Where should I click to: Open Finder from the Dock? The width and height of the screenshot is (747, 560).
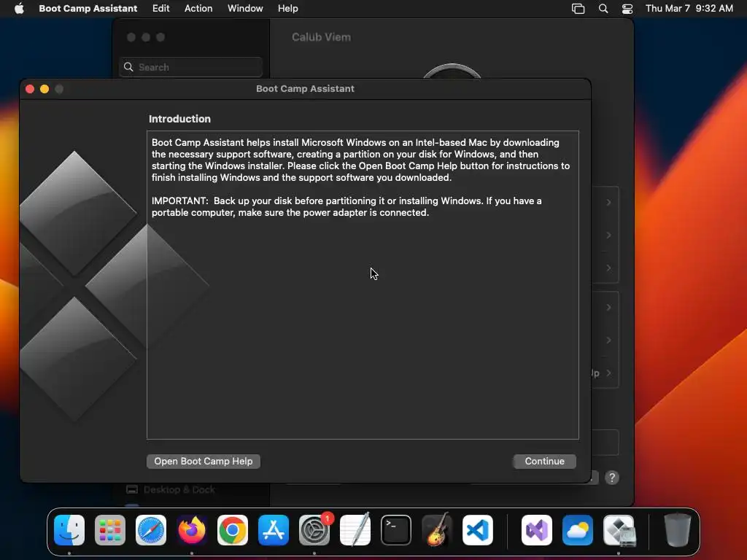coord(69,530)
